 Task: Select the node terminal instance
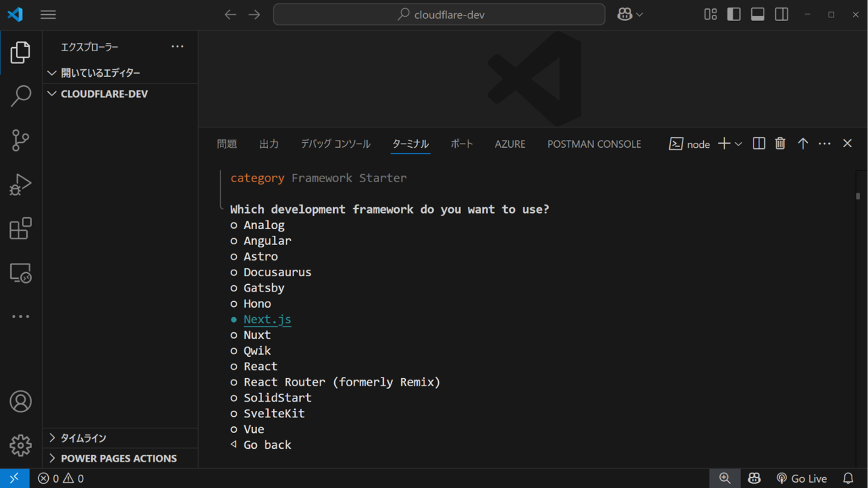[x=689, y=144]
